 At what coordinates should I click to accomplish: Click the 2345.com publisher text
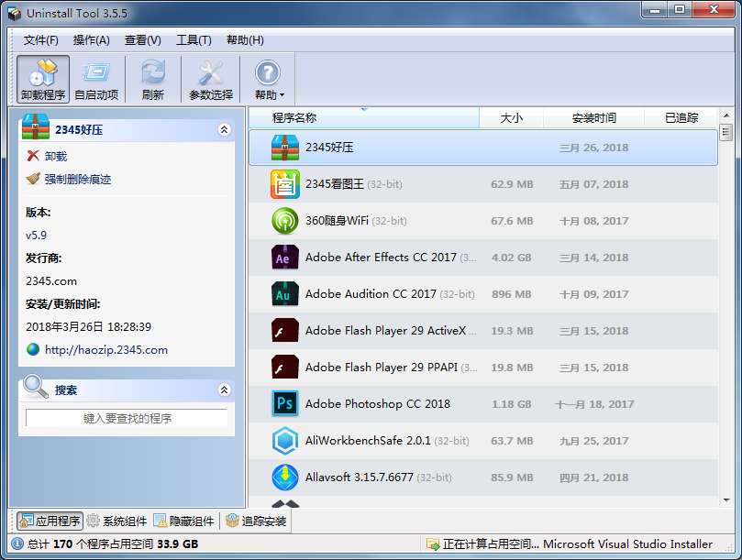[x=51, y=281]
